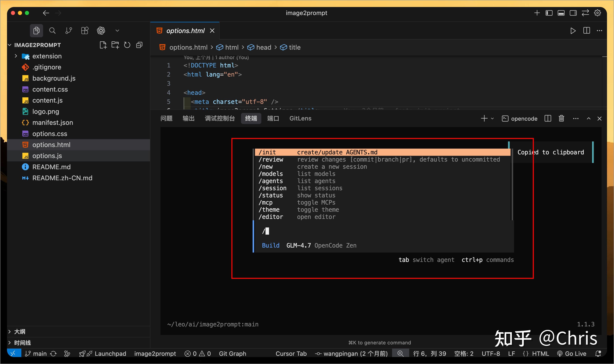Synchronize changes icon in status bar
Image resolution: width=614 pixels, height=364 pixels.
(54, 354)
